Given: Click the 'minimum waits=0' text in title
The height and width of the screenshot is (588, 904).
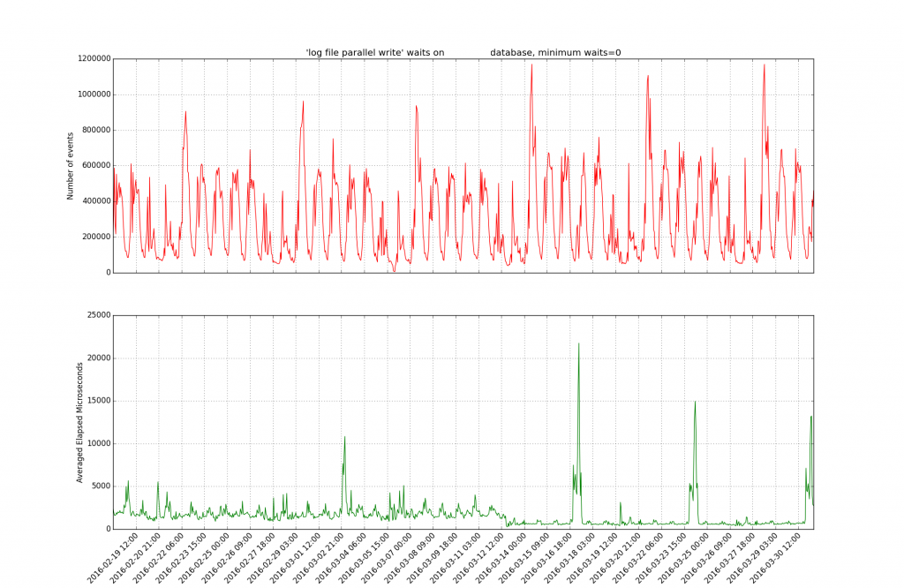Looking at the screenshot, I should [x=580, y=52].
